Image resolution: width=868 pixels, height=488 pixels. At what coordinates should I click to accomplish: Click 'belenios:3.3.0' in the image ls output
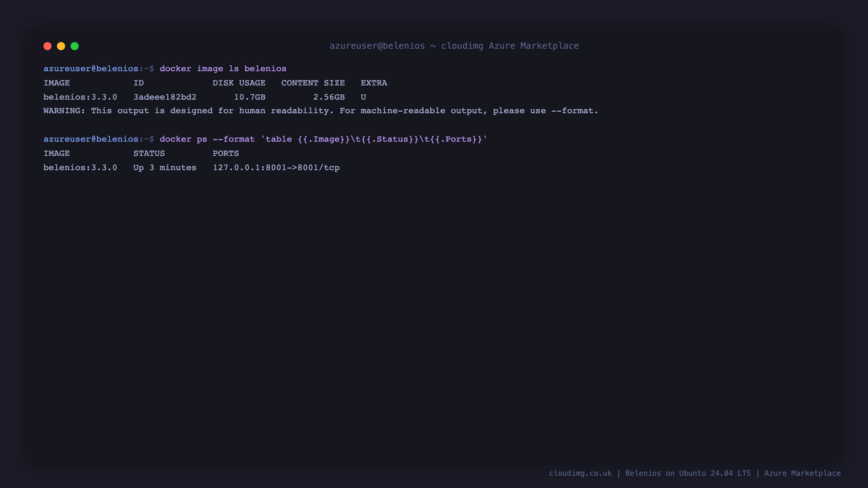80,97
